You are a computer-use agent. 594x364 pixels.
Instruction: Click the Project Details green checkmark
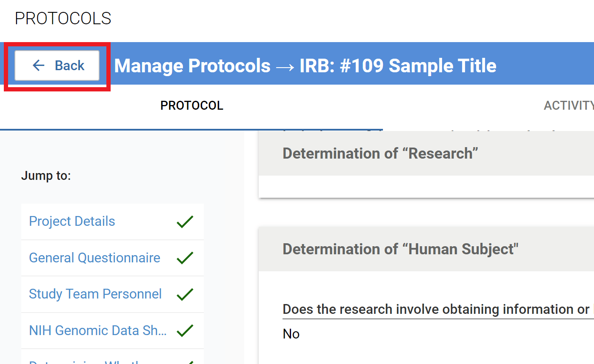coord(185,222)
